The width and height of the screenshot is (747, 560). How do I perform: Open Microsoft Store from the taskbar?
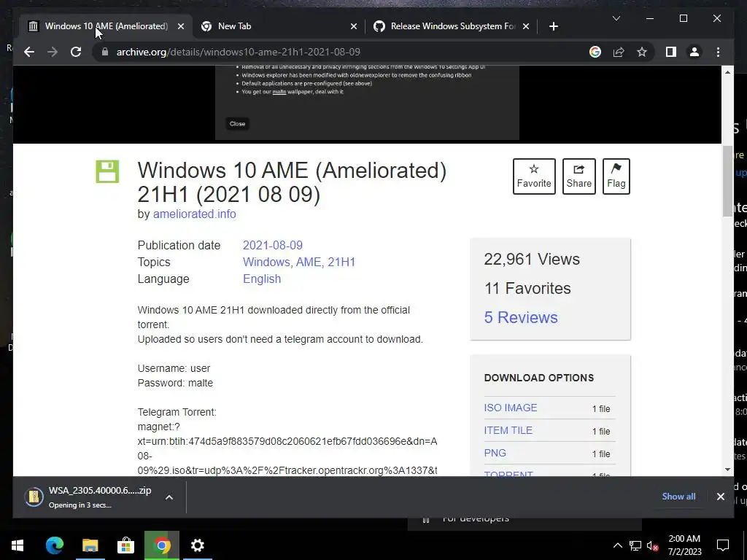[x=125, y=545]
